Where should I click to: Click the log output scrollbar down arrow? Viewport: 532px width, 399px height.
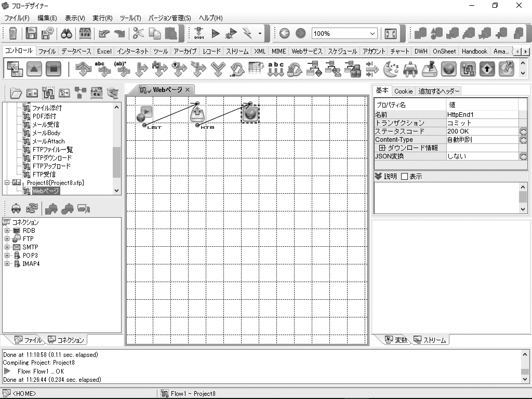pyautogui.click(x=525, y=379)
